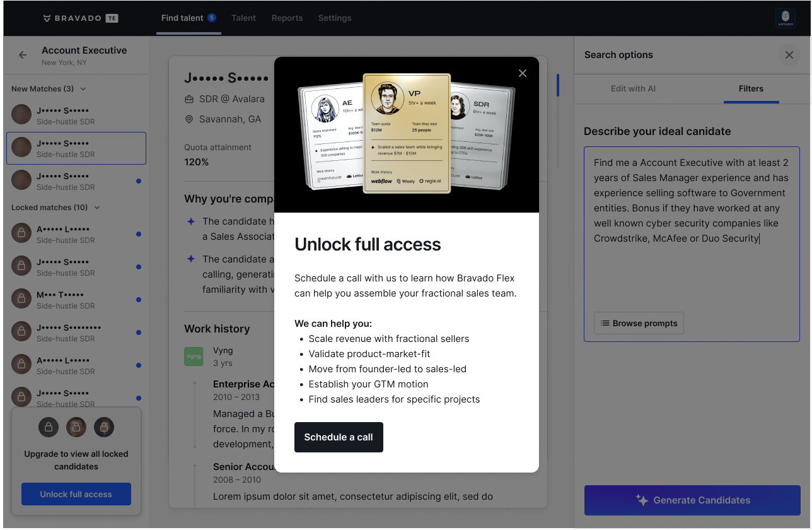Click the Validate product-market-fit bullet
The height and width of the screenshot is (530, 812).
coord(369,354)
